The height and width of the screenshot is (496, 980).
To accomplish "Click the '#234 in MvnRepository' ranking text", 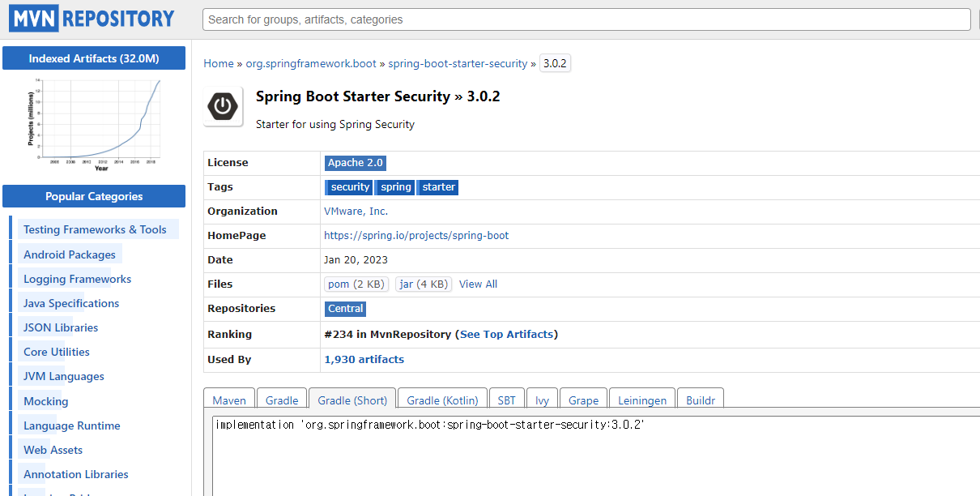I will click(x=388, y=334).
